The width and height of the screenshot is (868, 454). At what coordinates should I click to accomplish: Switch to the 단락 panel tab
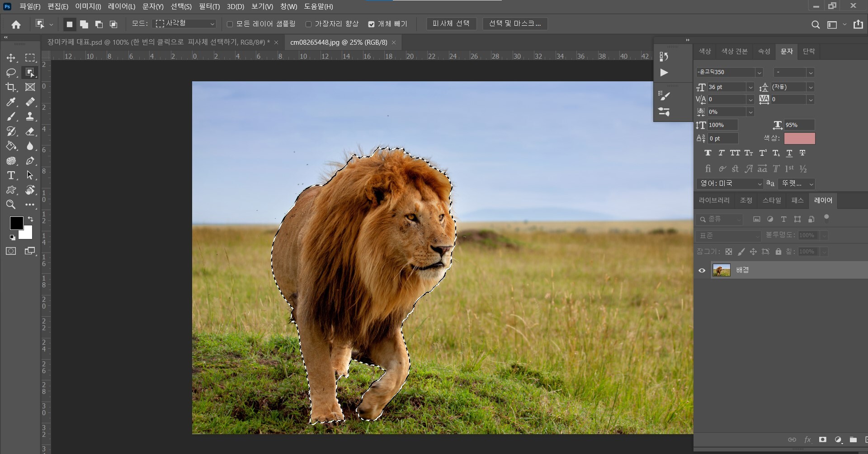pyautogui.click(x=808, y=51)
